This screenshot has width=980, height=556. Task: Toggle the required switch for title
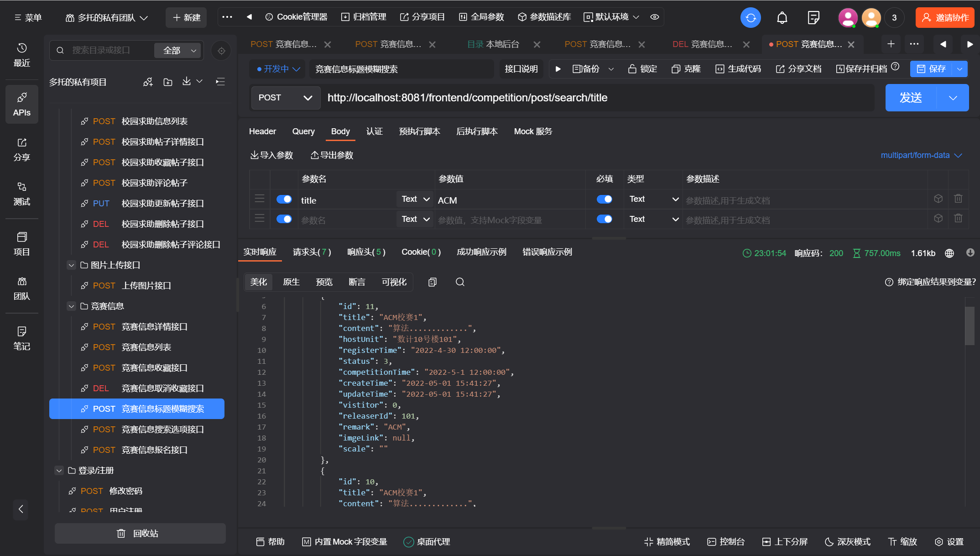pos(605,199)
